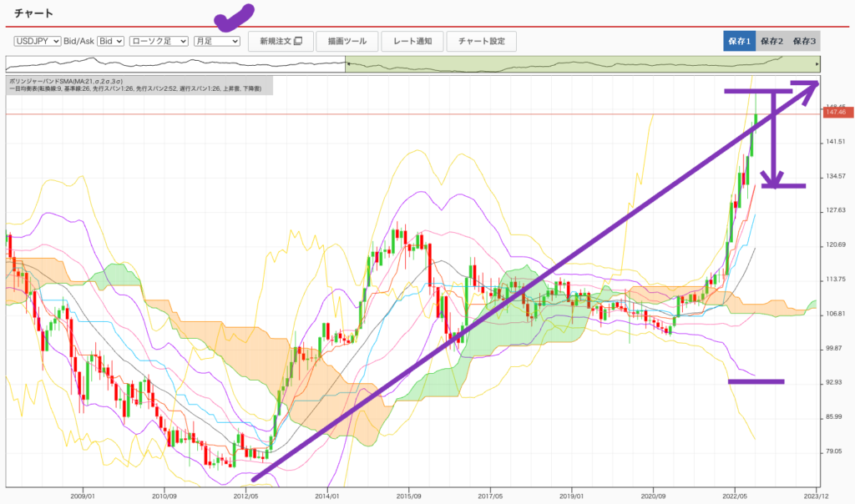Open the Bid/Ask selector dropdown
The width and height of the screenshot is (855, 504).
click(111, 41)
